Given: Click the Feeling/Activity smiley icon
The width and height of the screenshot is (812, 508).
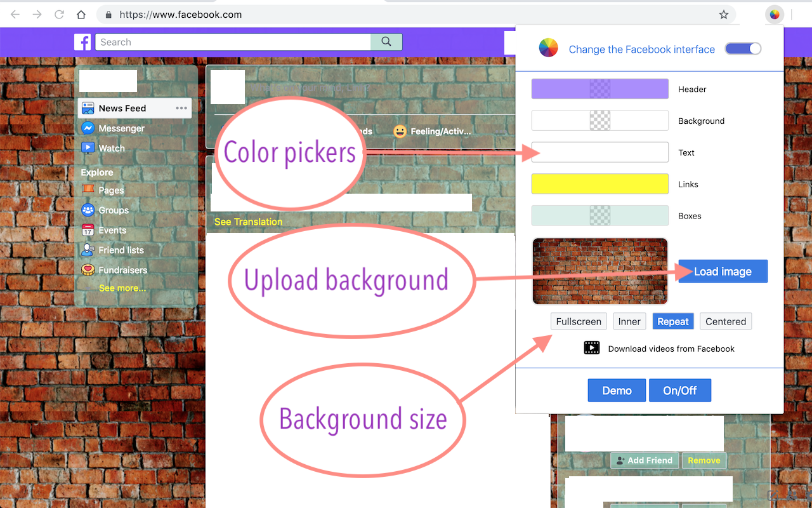Looking at the screenshot, I should point(400,131).
